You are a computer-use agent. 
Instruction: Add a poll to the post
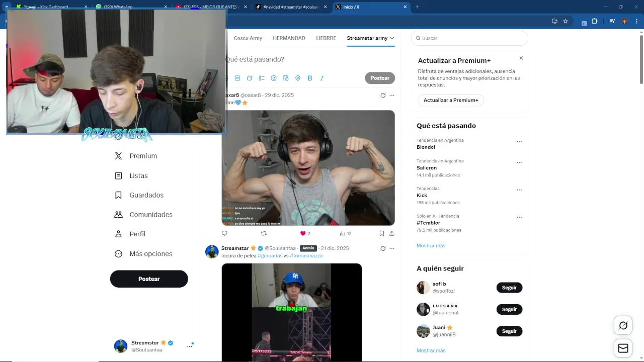262,78
